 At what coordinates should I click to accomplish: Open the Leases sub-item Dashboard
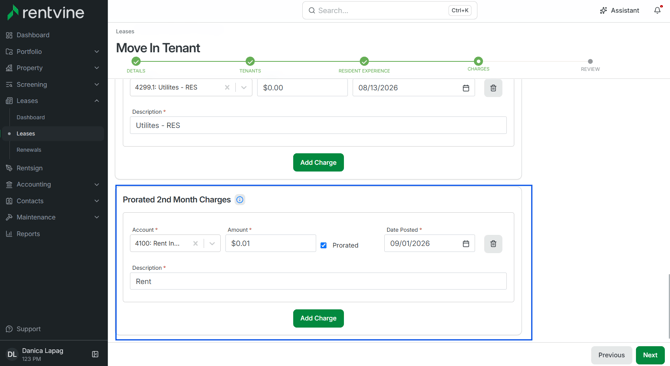(x=31, y=117)
